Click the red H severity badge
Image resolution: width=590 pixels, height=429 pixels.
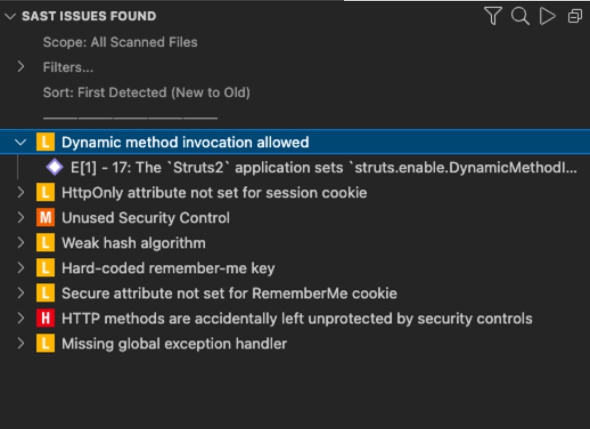click(x=46, y=318)
